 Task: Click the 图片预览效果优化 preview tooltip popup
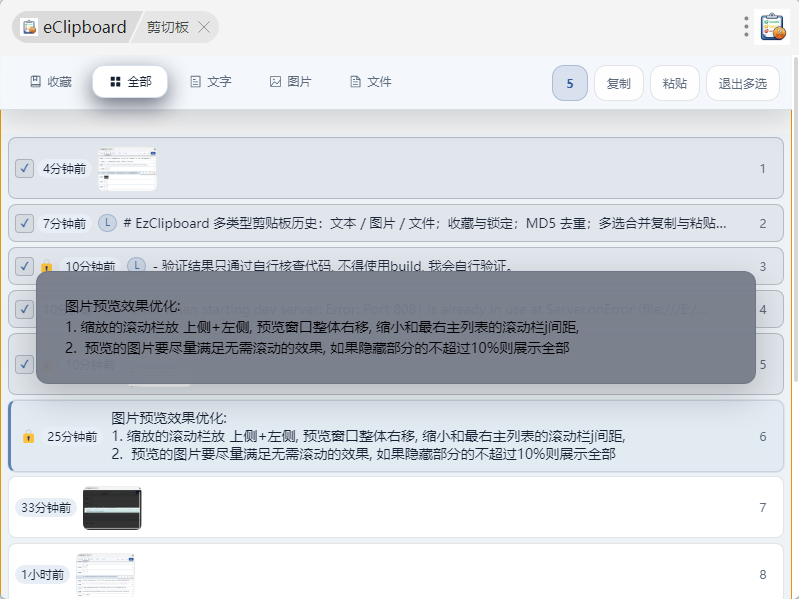coord(395,328)
